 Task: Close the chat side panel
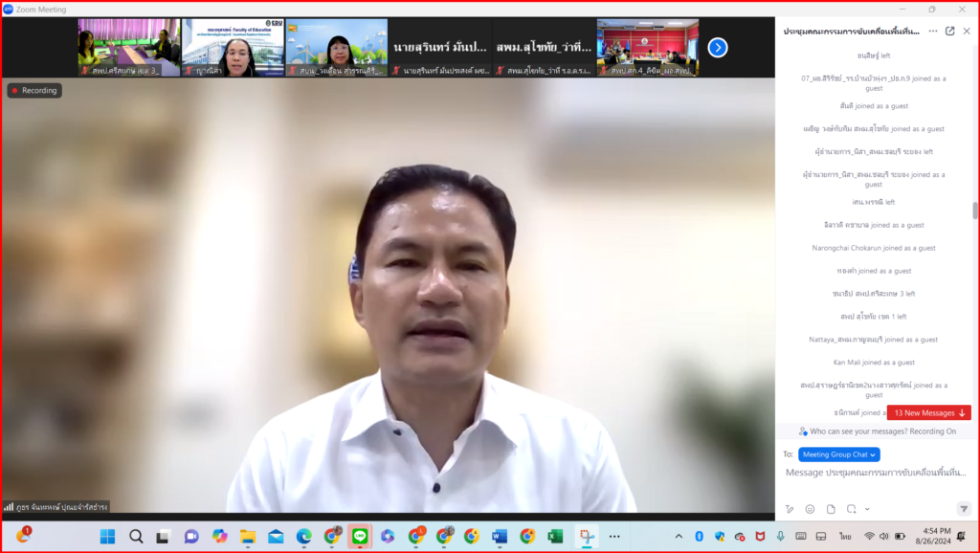(967, 31)
